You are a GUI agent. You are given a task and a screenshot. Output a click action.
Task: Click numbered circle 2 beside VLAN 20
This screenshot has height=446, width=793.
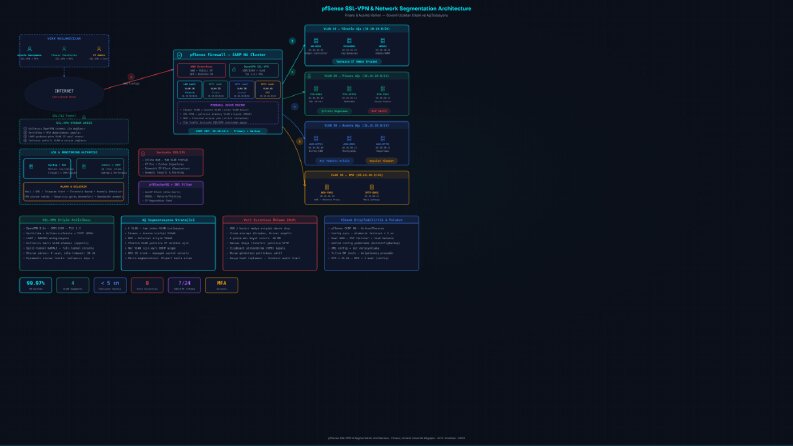tap(292, 72)
